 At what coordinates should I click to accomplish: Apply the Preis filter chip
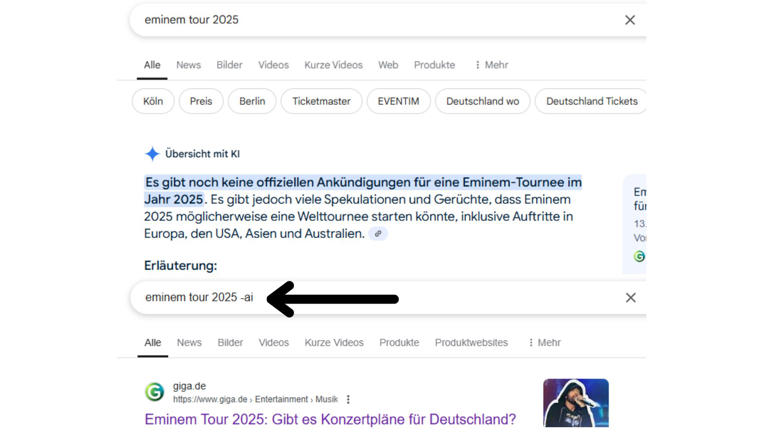pyautogui.click(x=201, y=101)
